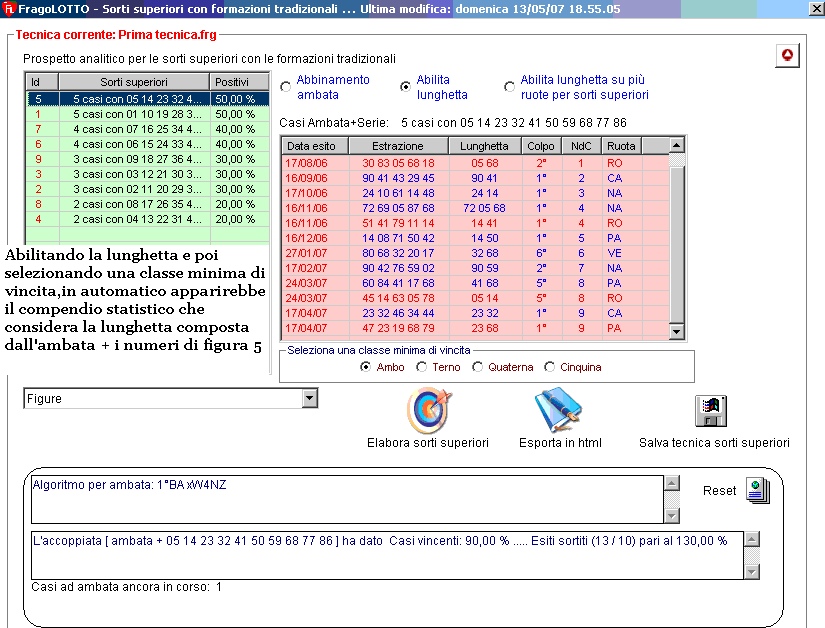Viewport: 825px width, 628px height.
Task: Click the Reset document icon
Action: [x=758, y=490]
